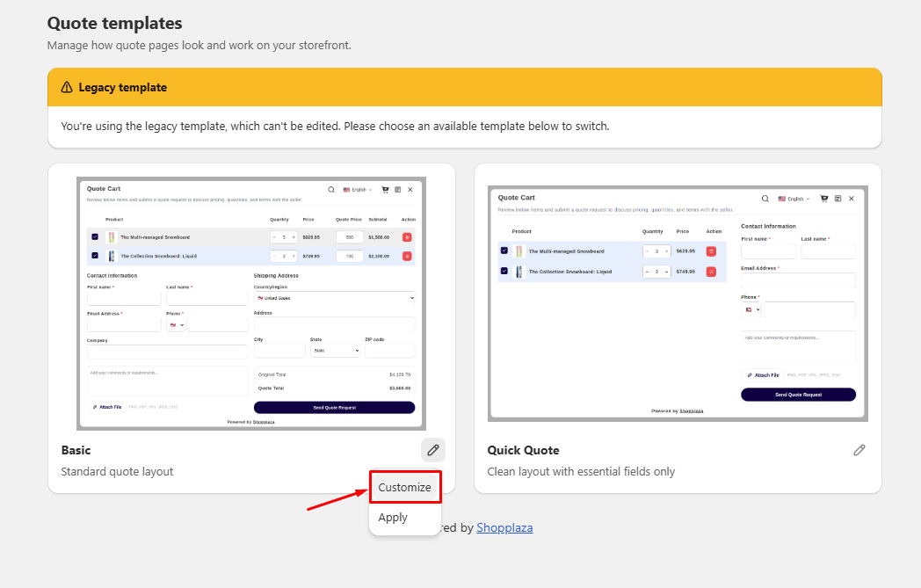Click red delete icon for Liquid snowboard in Quick Quote preview
Viewport: 921px width, 588px height.
click(x=711, y=272)
